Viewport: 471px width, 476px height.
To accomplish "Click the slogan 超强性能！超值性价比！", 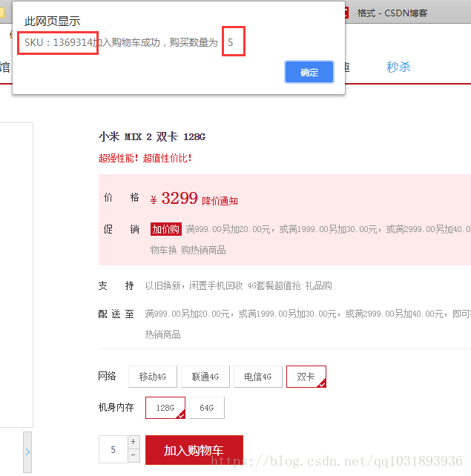I will point(145,158).
